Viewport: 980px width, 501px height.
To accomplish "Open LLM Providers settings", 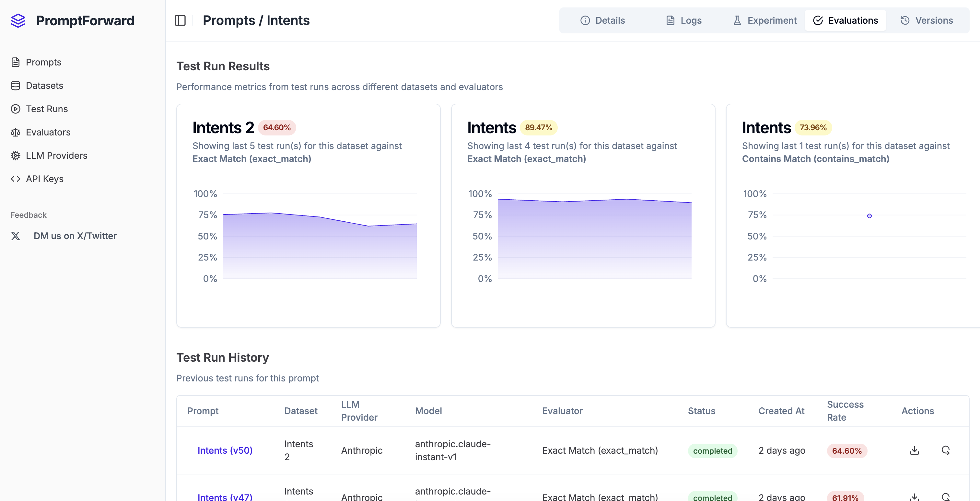I will 56,156.
